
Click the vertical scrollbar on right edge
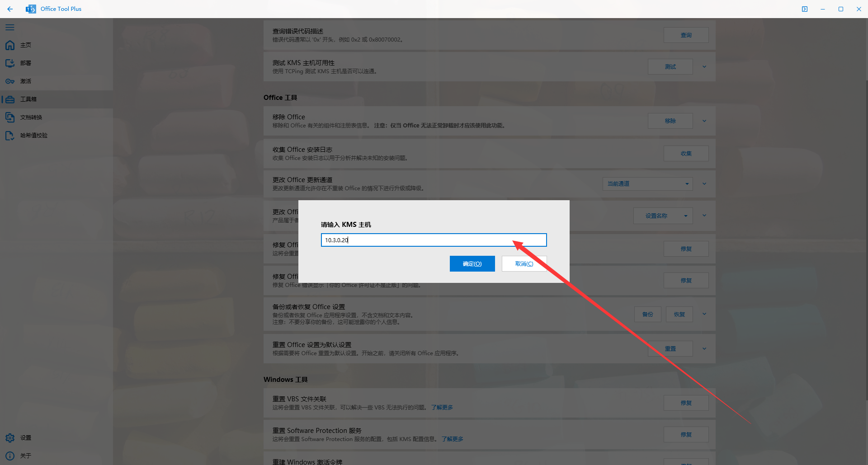[x=866, y=240]
